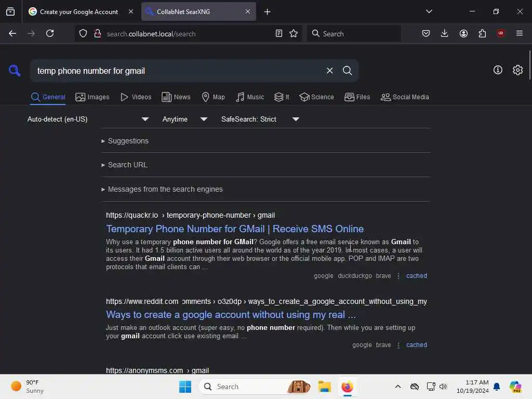532x399 pixels.
Task: Click the SearXNG search query input field
Action: tap(178, 71)
